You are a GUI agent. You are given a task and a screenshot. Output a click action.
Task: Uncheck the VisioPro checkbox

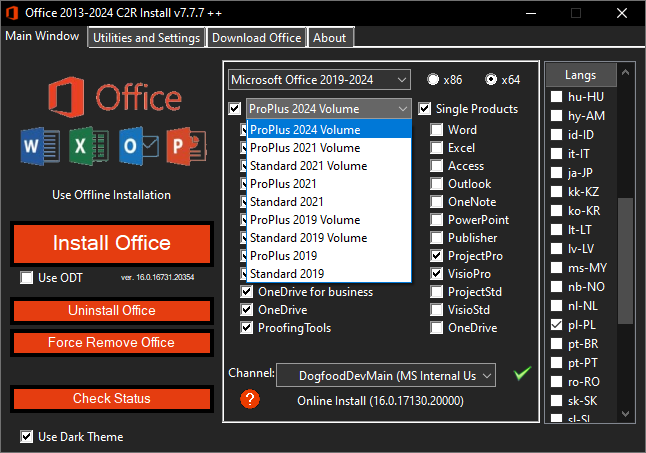point(436,274)
